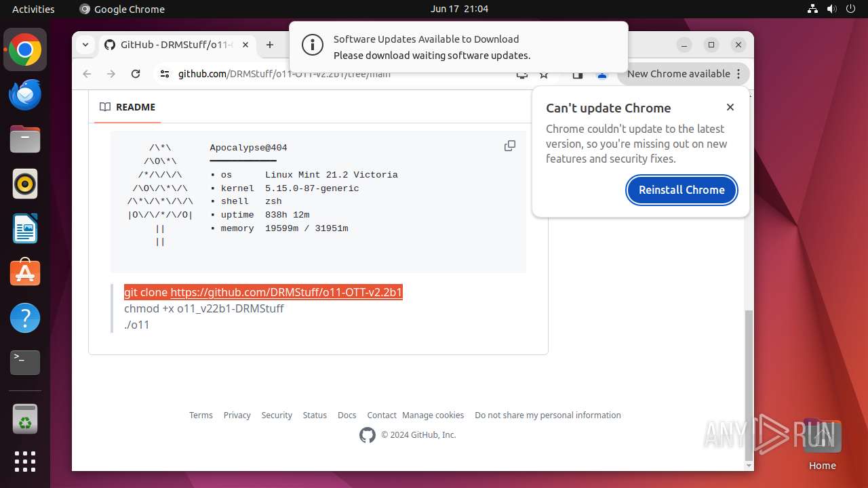Open Rhythmbox music player in the dock
Image resolution: width=868 pixels, height=488 pixels.
click(x=25, y=184)
